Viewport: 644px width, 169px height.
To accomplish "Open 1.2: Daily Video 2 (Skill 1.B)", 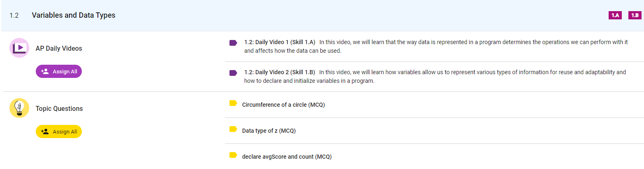I will point(280,72).
